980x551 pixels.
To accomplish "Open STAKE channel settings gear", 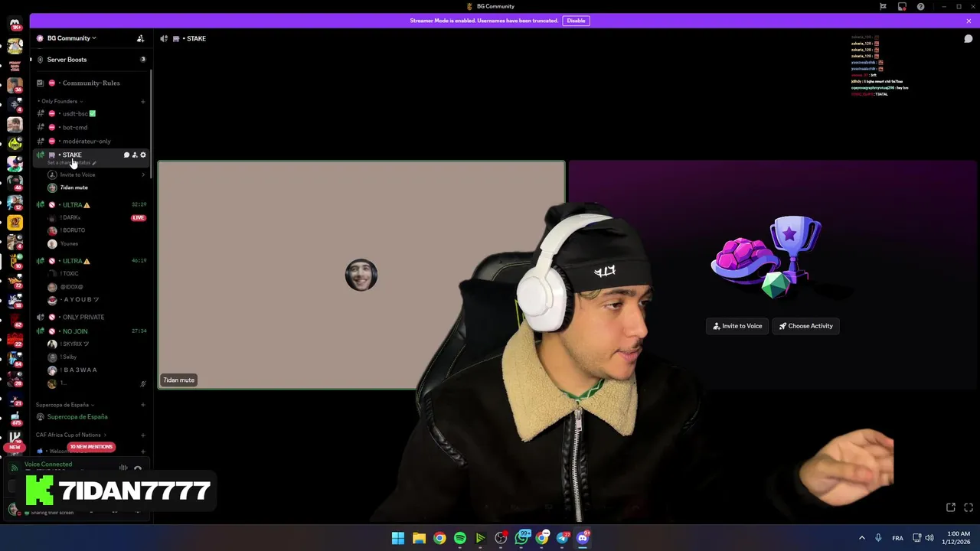I will coord(143,155).
